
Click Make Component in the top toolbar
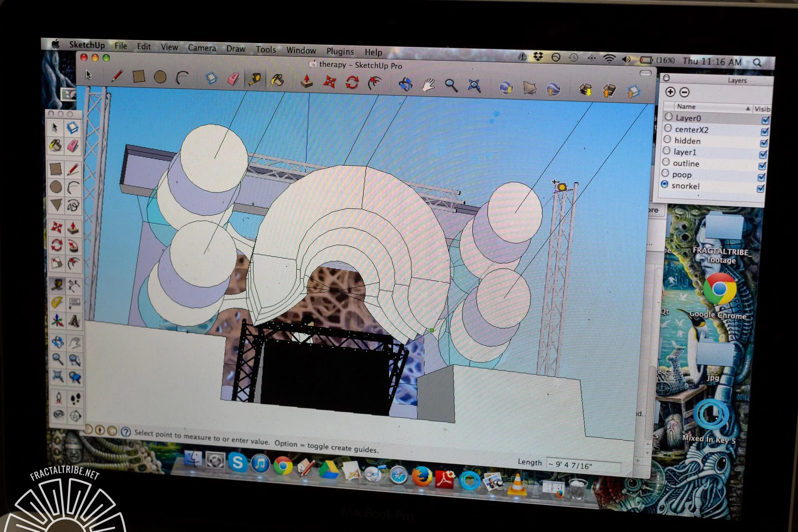(211, 78)
